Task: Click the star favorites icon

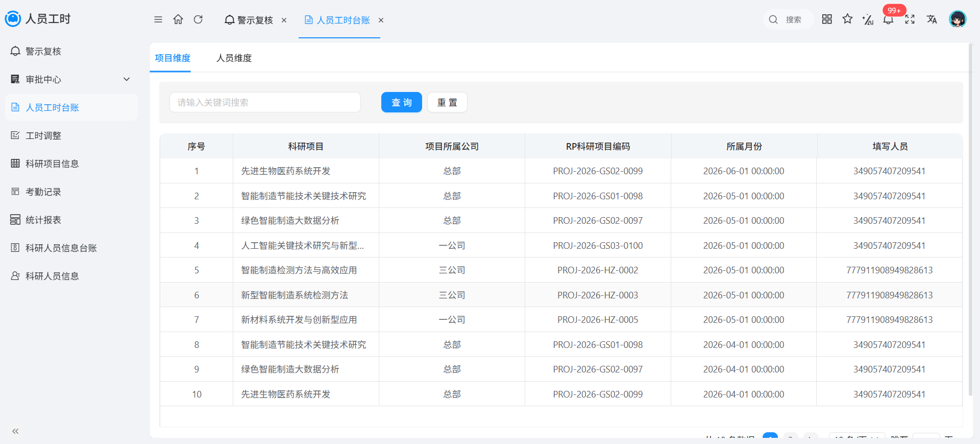Action: coord(847,19)
